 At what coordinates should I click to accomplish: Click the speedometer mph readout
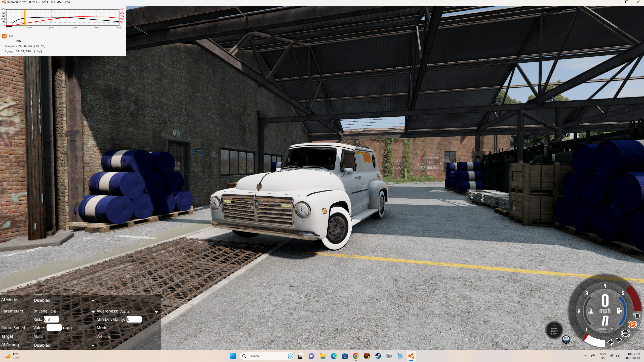[x=605, y=304]
